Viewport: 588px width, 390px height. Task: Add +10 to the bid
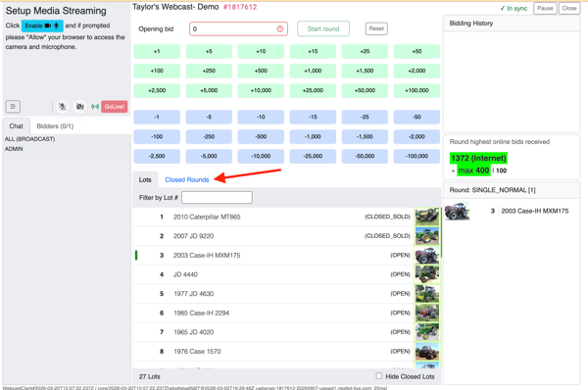click(261, 51)
